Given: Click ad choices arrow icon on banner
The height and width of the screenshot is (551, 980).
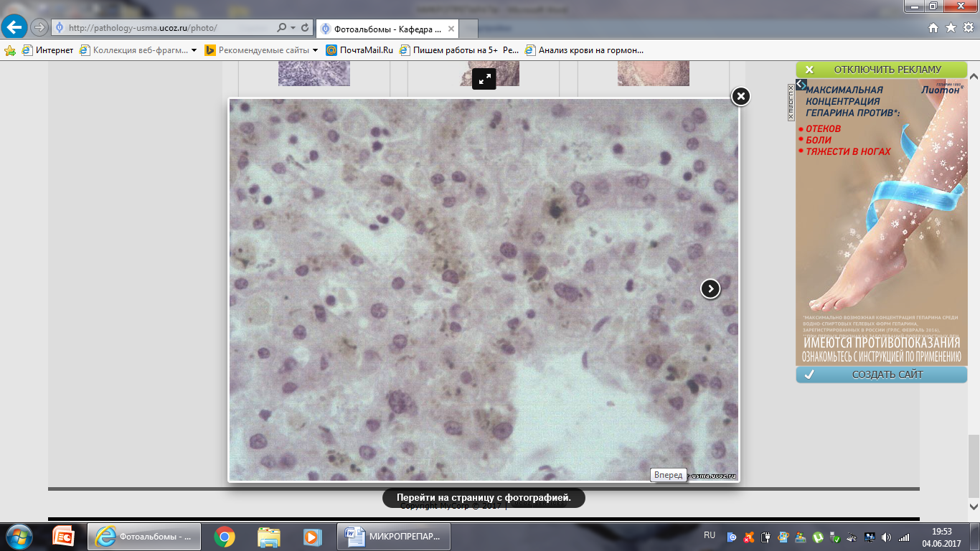Looking at the screenshot, I should [801, 85].
